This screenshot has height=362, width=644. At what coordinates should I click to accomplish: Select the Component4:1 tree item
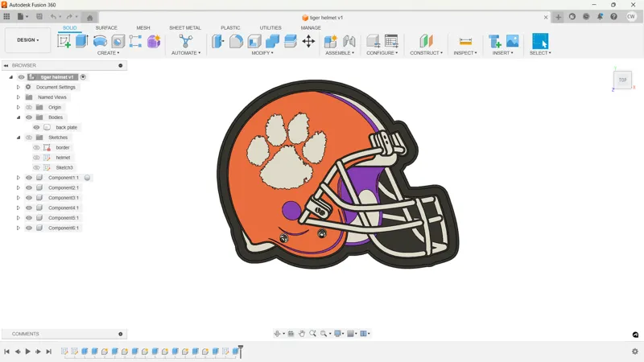(x=64, y=208)
